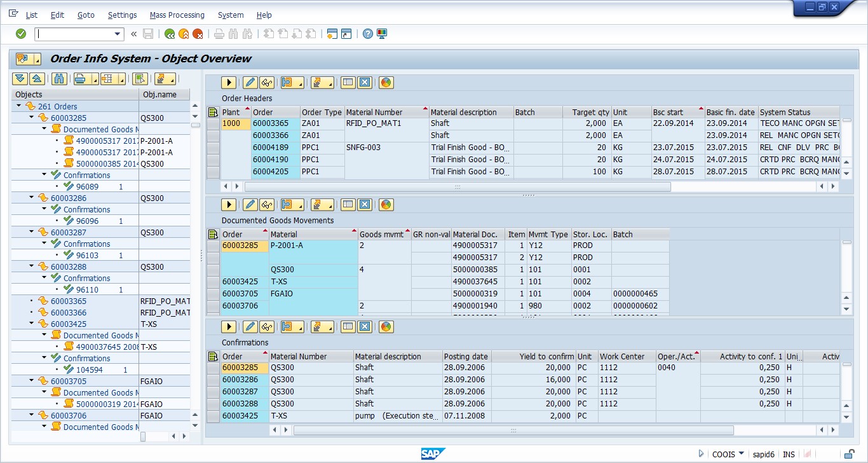Click the green Enter checkmark in toolbar

[x=21, y=34]
